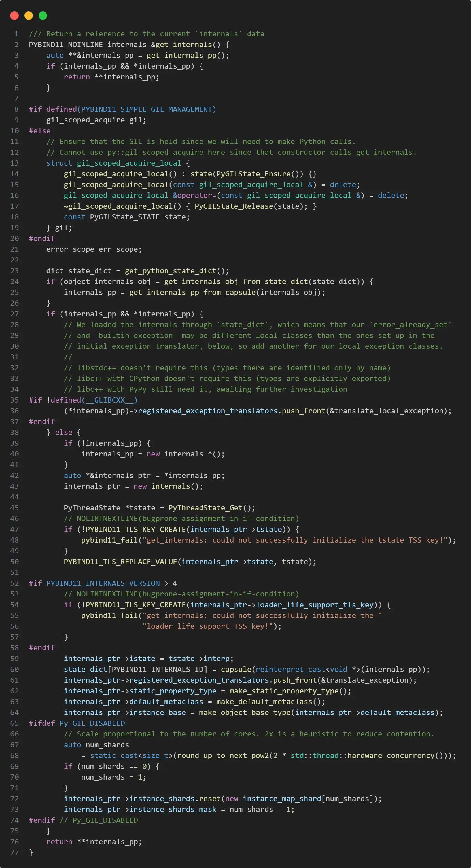
Task: Click "PyThreadState_Get();" on line 45
Action: pos(212,509)
